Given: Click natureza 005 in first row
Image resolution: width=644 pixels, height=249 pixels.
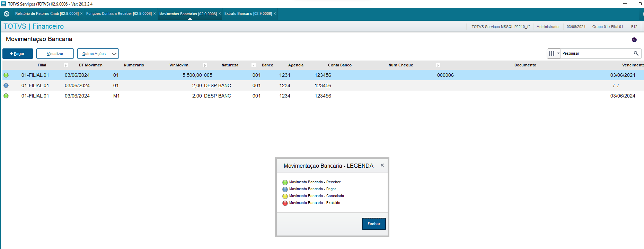Looking at the screenshot, I should coord(208,75).
